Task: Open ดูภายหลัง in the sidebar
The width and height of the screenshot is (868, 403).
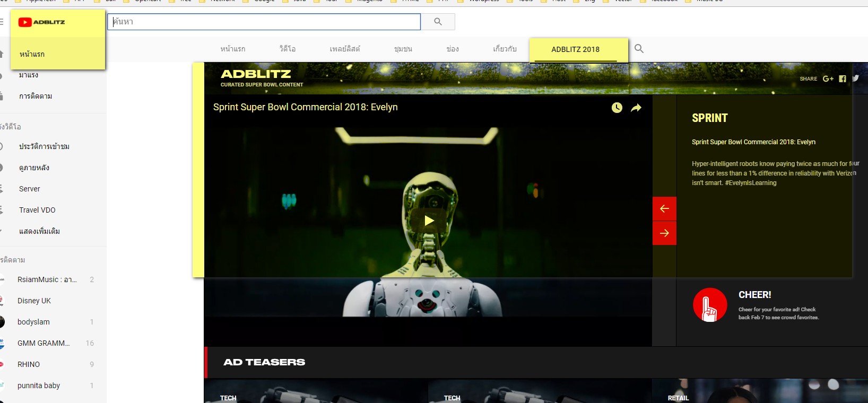Action: click(x=34, y=168)
